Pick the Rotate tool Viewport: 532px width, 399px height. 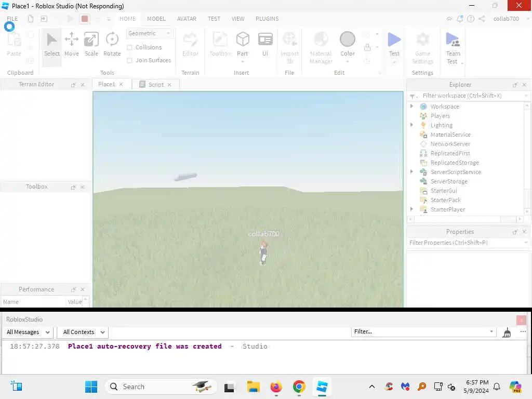click(x=112, y=45)
